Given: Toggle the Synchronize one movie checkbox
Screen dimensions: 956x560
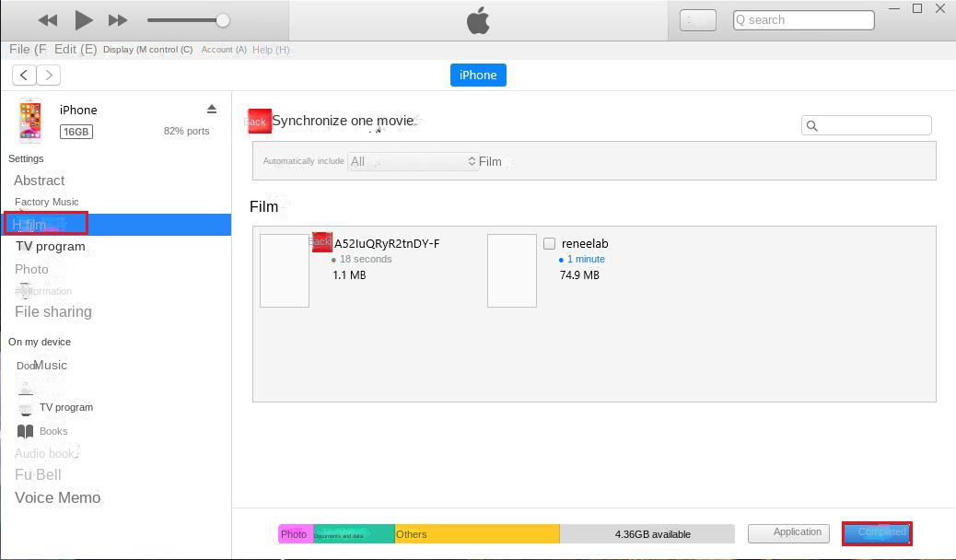Looking at the screenshot, I should point(259,121).
